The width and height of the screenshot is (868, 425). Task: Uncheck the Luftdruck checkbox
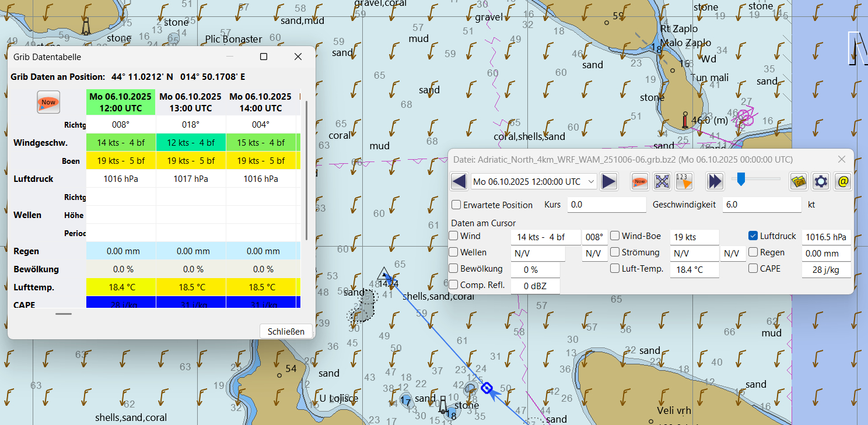click(753, 236)
